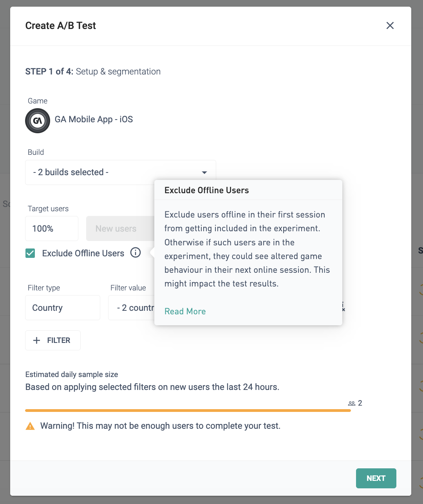Open the 2 countries filter value dropdown
Screen dimensions: 423x504
click(131, 308)
